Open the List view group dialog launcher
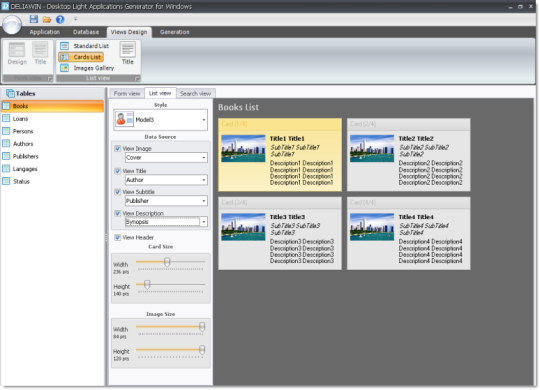This screenshot has width=540, height=390. click(x=137, y=79)
